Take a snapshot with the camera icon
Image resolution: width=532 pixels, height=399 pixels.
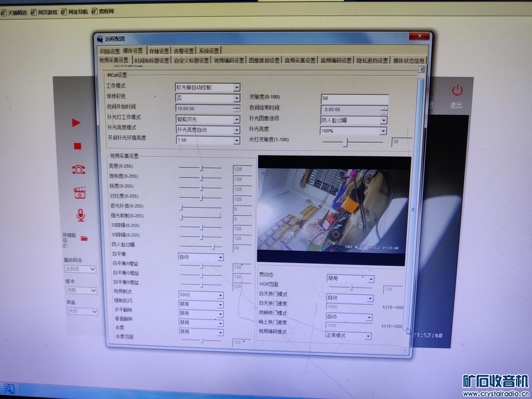click(79, 169)
